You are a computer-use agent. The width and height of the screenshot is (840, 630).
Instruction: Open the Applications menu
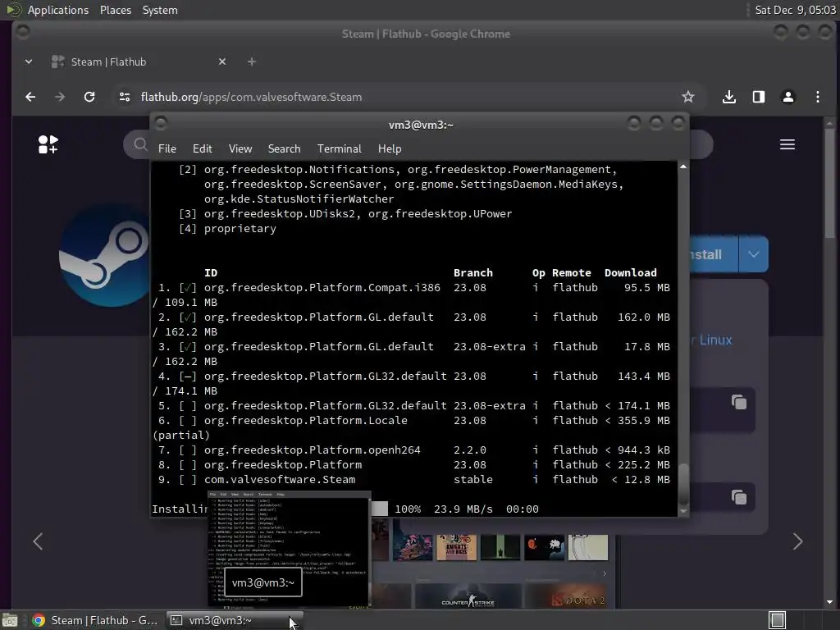click(x=58, y=10)
